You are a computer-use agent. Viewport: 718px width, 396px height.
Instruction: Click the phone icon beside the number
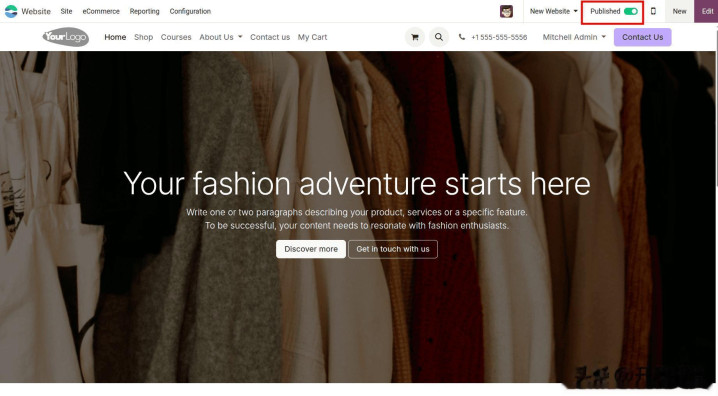(462, 37)
